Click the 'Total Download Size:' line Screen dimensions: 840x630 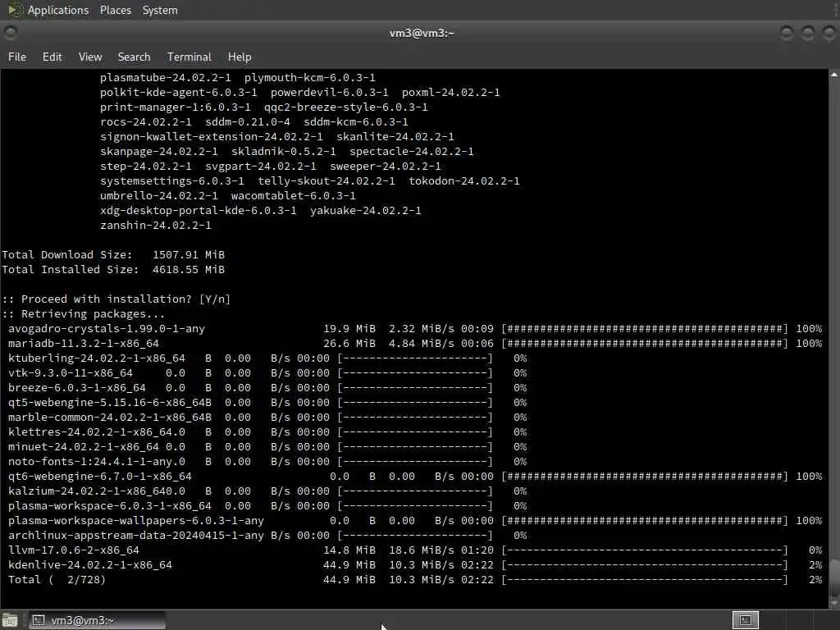(113, 254)
